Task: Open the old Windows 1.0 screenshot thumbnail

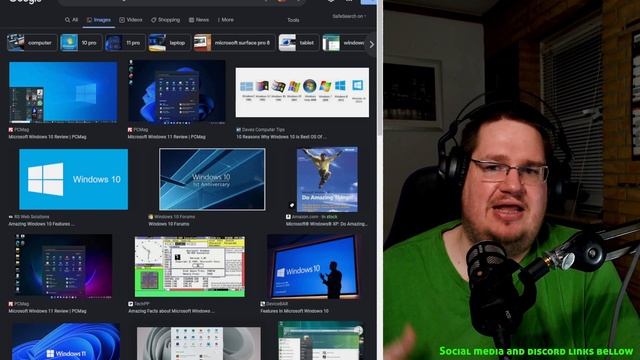Action: pos(190,267)
